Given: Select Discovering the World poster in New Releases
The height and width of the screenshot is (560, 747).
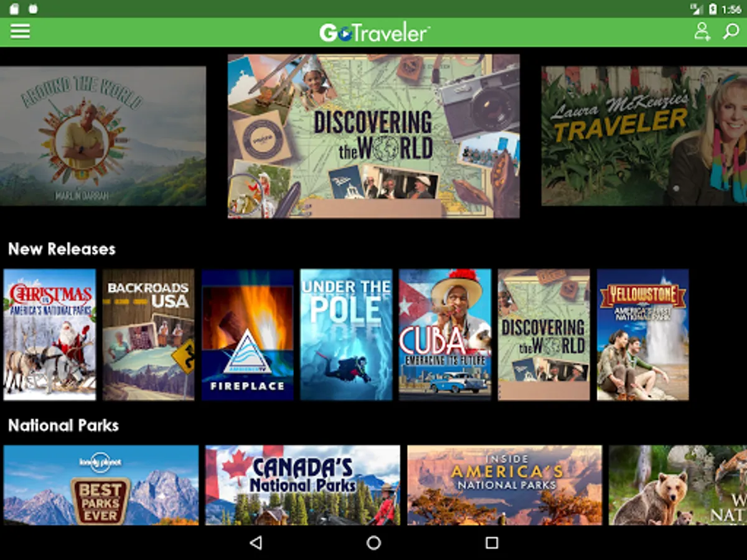Looking at the screenshot, I should (544, 335).
